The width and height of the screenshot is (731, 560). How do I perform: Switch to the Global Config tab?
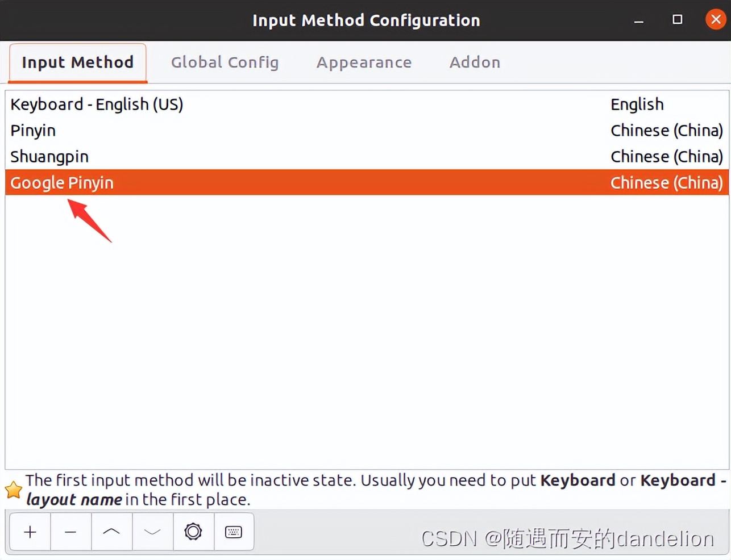click(x=225, y=62)
